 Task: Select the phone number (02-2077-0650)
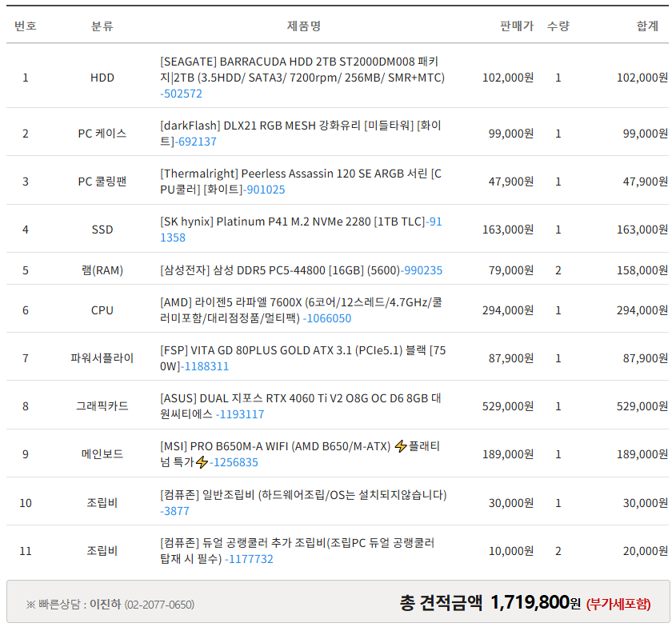[159, 605]
